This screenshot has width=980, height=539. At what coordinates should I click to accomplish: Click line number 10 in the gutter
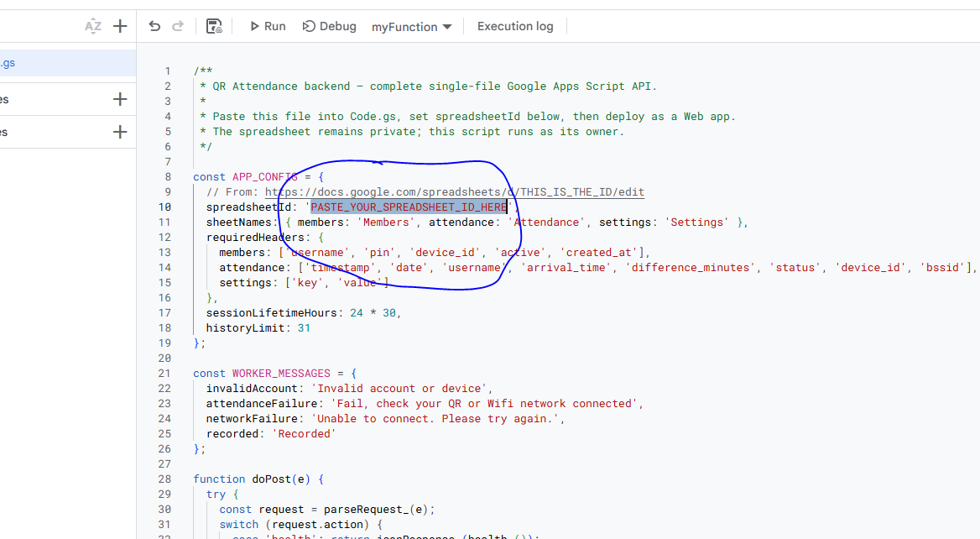[164, 207]
